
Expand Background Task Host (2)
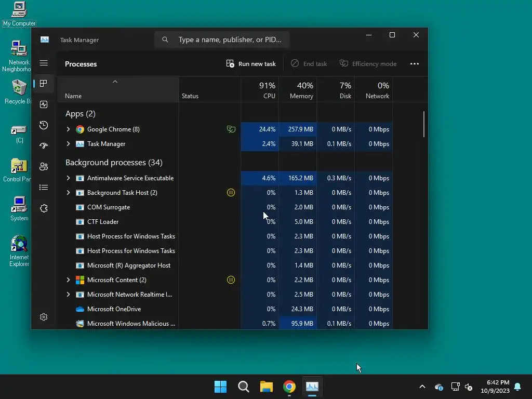tap(68, 193)
